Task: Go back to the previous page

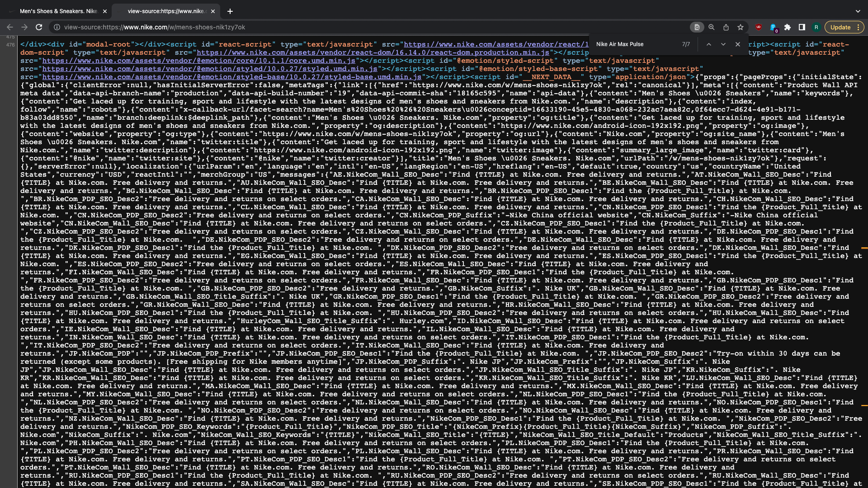Action: pos(10,27)
